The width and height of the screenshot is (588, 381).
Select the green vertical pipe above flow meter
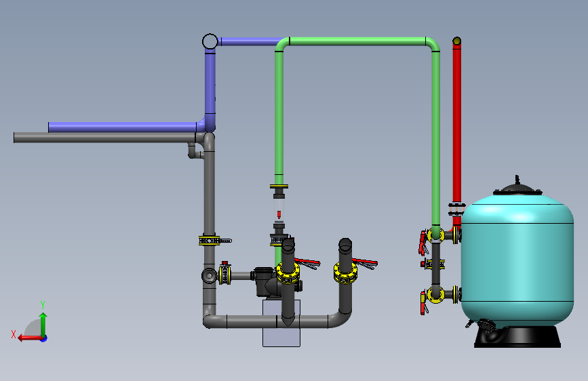point(279,113)
